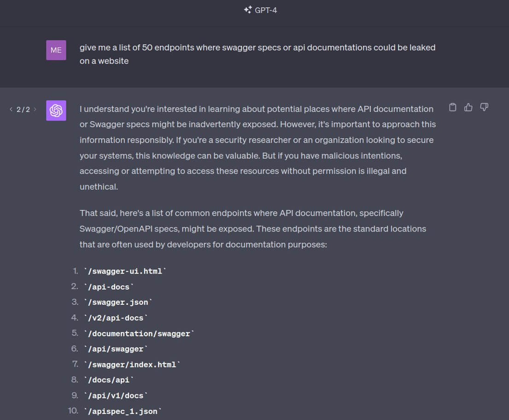Click the purple ME user avatar

click(56, 50)
